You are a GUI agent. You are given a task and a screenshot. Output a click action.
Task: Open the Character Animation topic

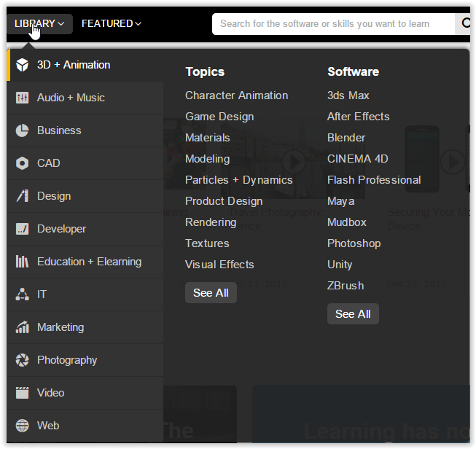click(x=236, y=95)
